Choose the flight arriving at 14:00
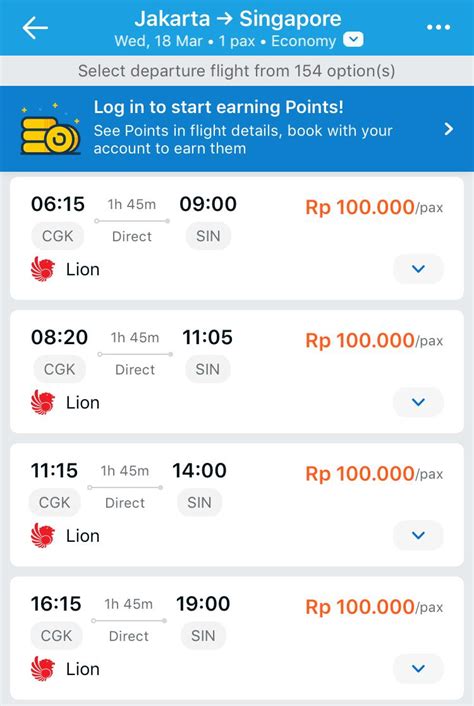Image resolution: width=474 pixels, height=706 pixels. click(237, 505)
